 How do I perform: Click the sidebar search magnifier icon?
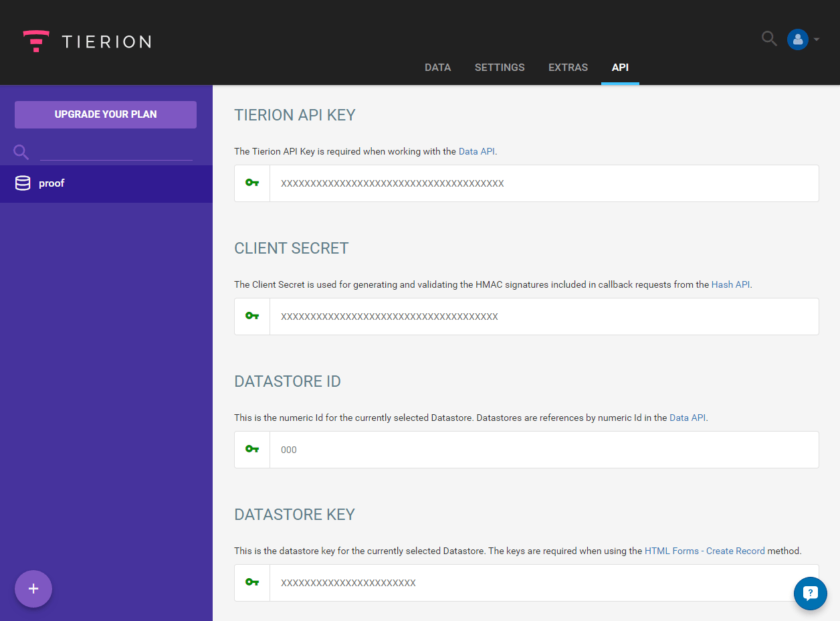click(20, 152)
